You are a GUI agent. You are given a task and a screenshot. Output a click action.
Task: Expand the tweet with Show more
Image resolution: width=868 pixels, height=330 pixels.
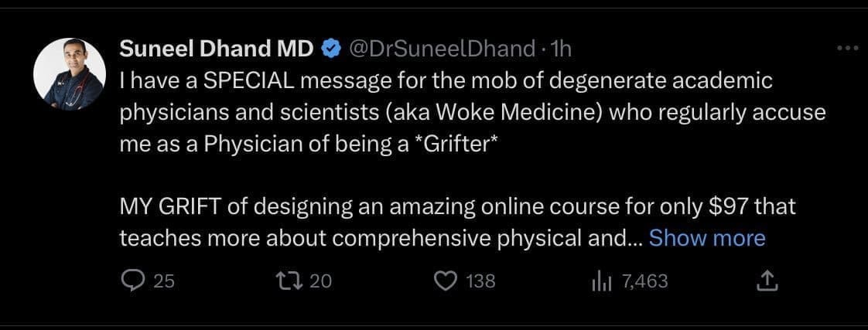pyautogui.click(x=706, y=238)
